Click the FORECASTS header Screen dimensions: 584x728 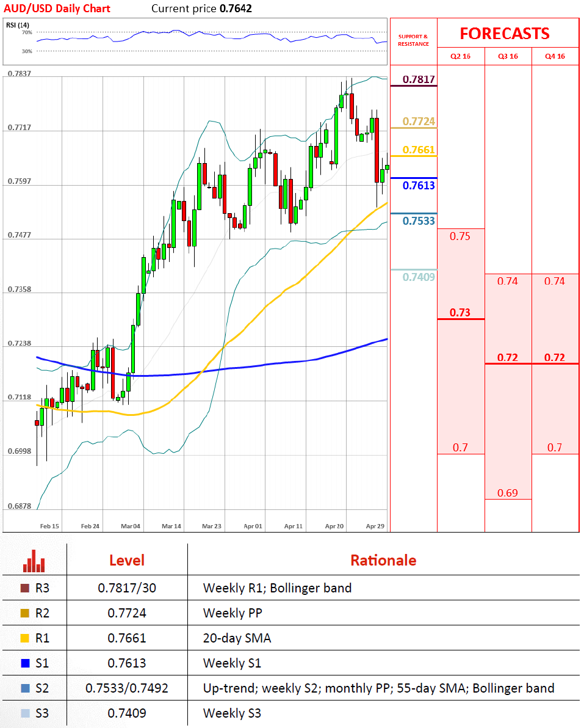(505, 34)
